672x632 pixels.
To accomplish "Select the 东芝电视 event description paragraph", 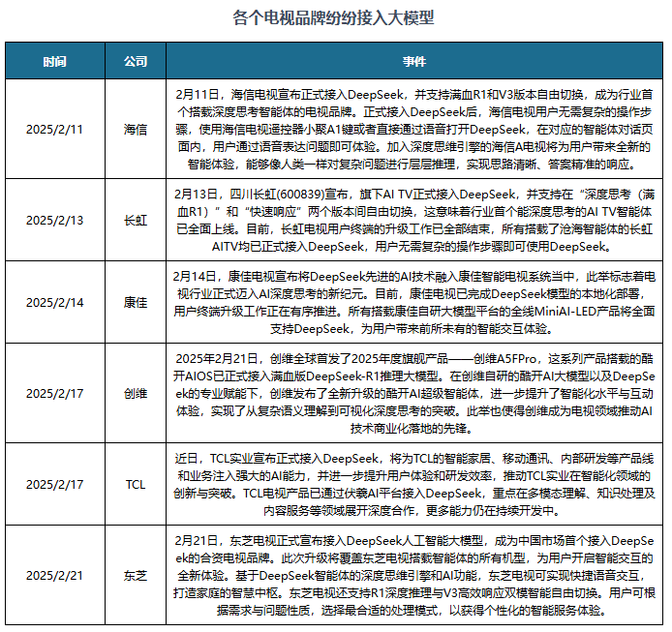I will pyautogui.click(x=414, y=574).
